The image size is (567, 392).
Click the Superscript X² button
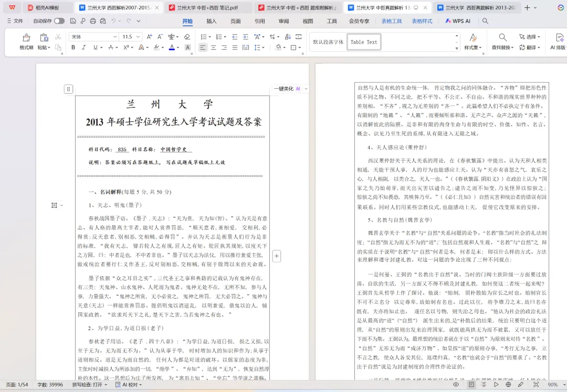(x=126, y=47)
